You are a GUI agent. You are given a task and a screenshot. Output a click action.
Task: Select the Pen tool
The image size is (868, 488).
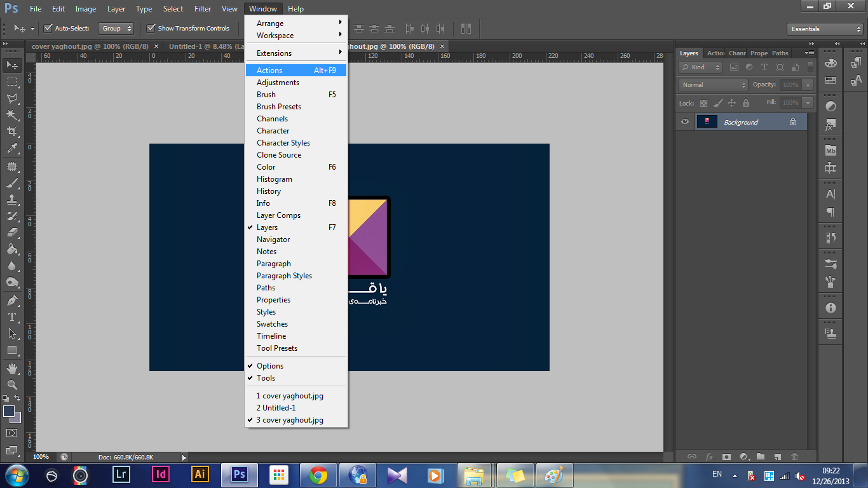pyautogui.click(x=12, y=300)
